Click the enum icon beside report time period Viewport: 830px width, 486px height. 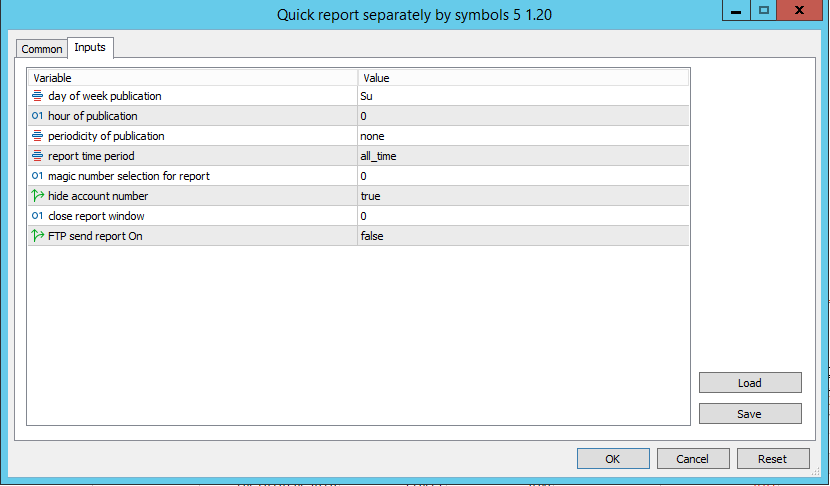pyautogui.click(x=38, y=156)
